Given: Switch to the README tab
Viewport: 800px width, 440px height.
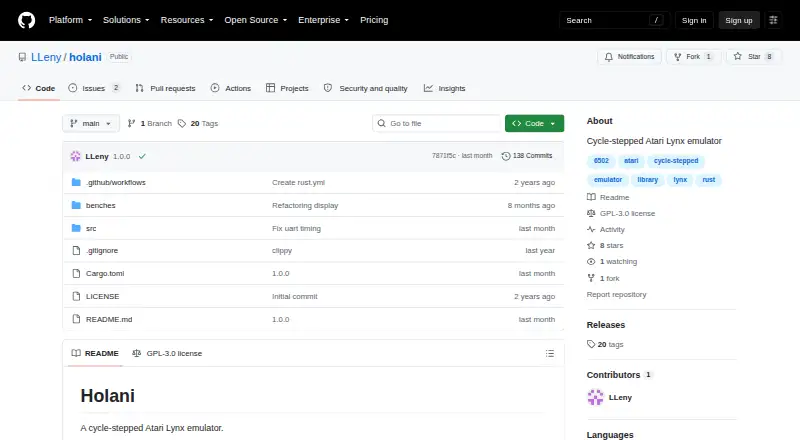Looking at the screenshot, I should tap(95, 353).
